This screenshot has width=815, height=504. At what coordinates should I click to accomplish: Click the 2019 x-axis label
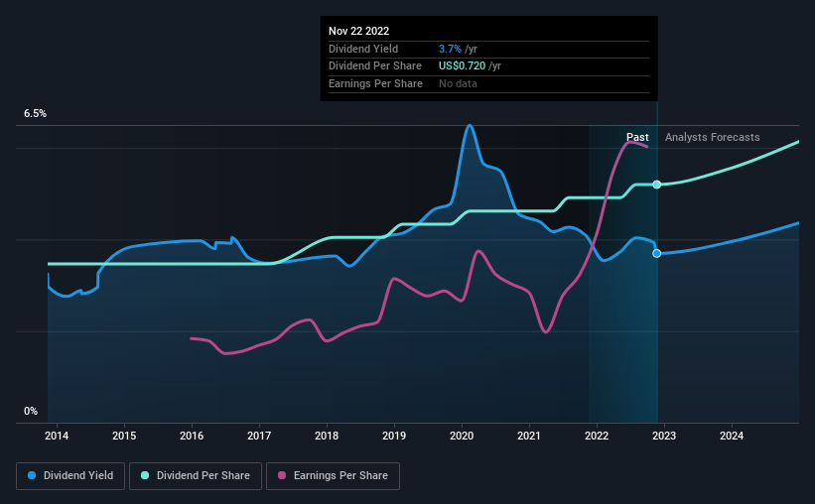click(394, 436)
